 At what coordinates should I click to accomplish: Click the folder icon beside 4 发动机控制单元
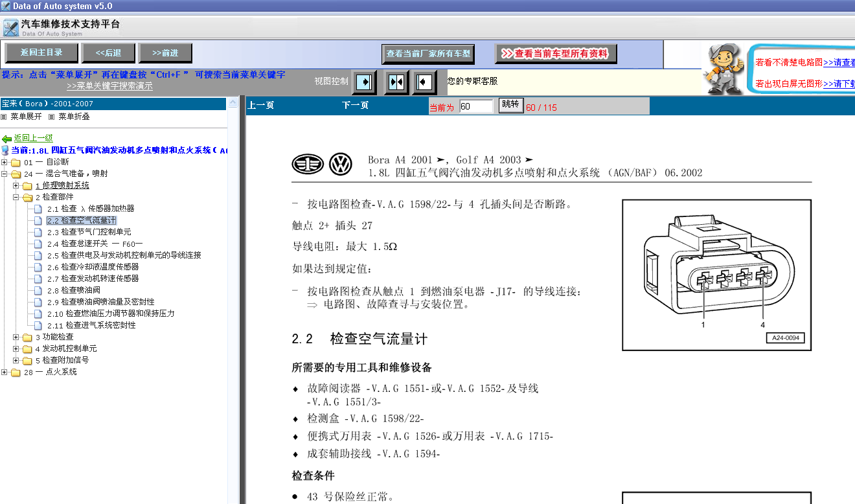coord(27,349)
